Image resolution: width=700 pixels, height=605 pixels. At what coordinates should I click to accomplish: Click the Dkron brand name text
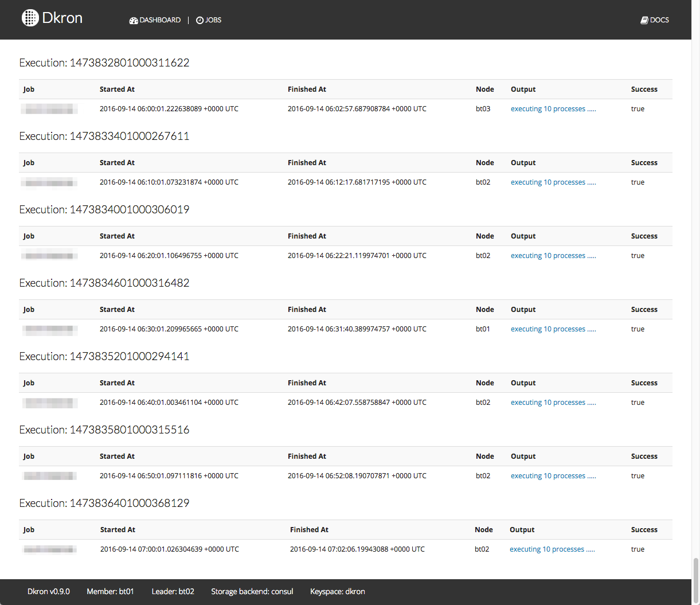coord(62,18)
